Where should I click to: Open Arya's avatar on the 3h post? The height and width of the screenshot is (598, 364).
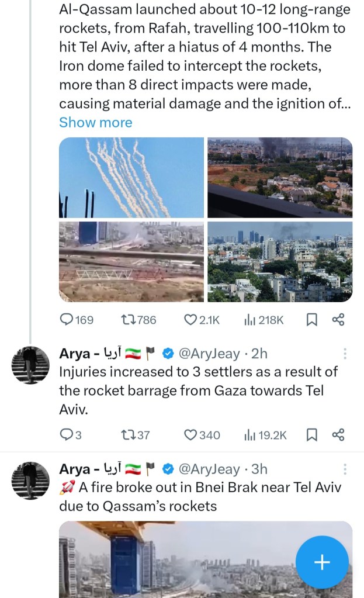[x=31, y=481]
